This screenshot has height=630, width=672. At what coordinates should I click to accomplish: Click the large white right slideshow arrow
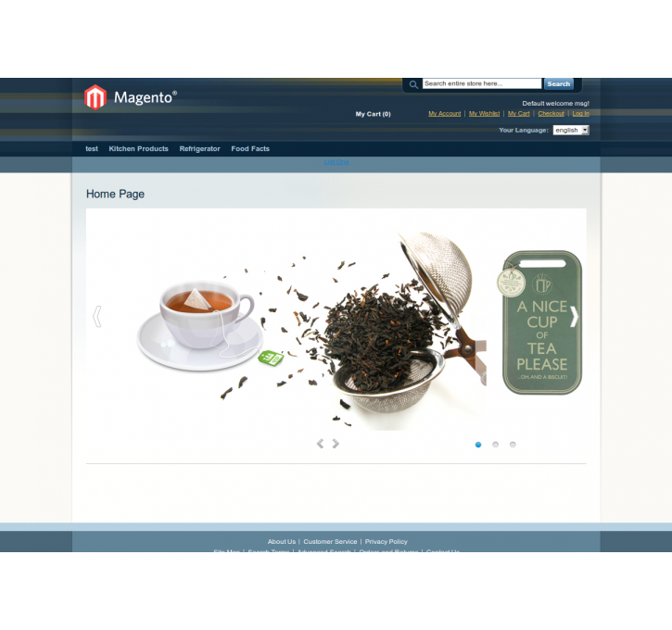point(575,317)
